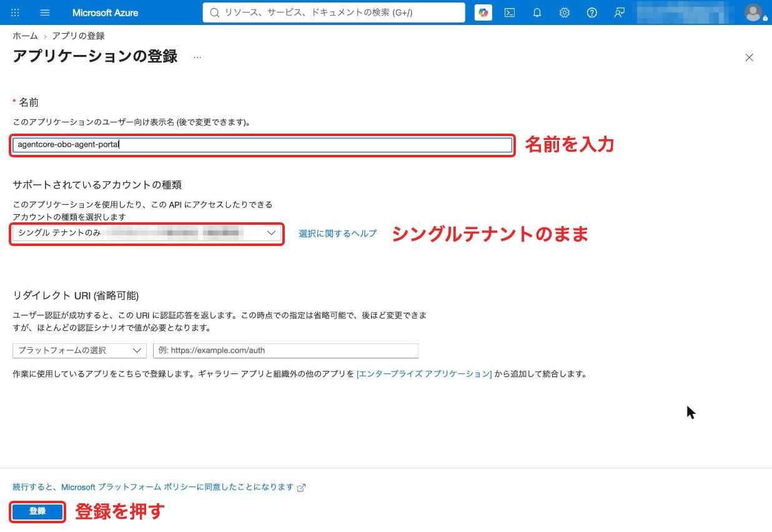Viewport: 772px width, 532px height.
Task: Click the リダイレクト URI (省略可能) heading
Action: 76,295
